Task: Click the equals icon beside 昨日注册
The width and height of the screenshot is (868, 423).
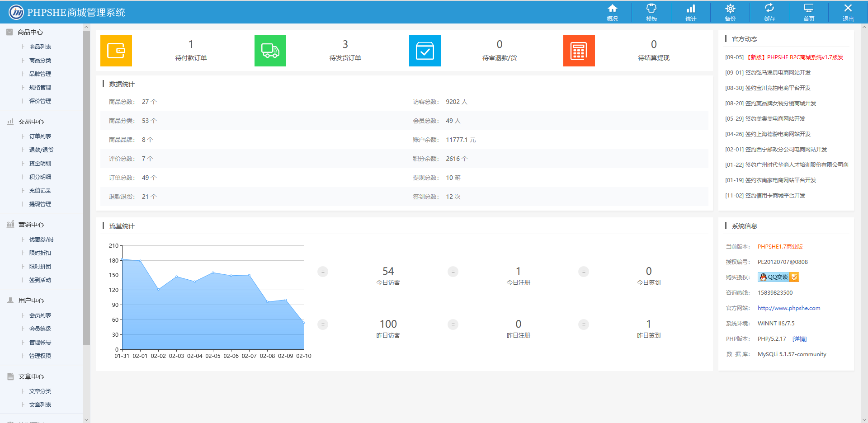Action: (x=453, y=324)
